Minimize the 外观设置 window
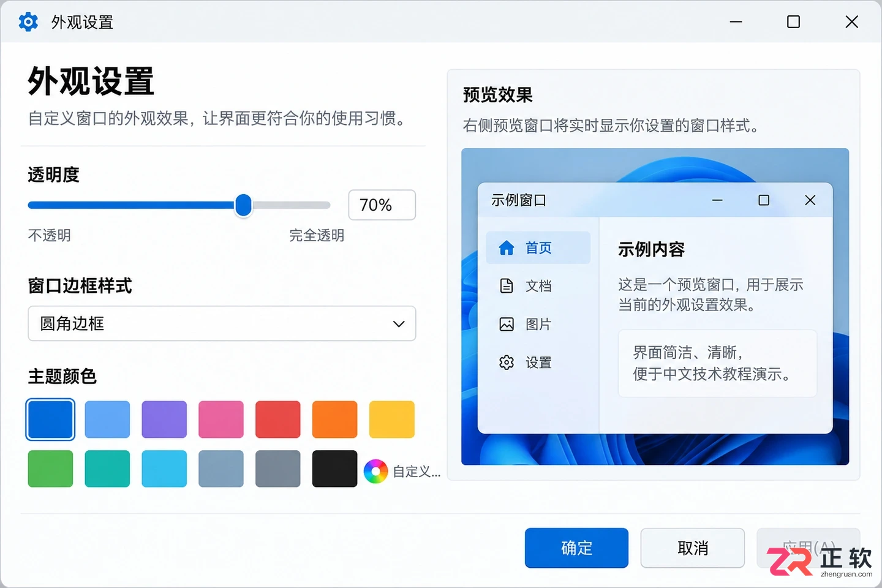The height and width of the screenshot is (588, 882). pyautogui.click(x=736, y=22)
